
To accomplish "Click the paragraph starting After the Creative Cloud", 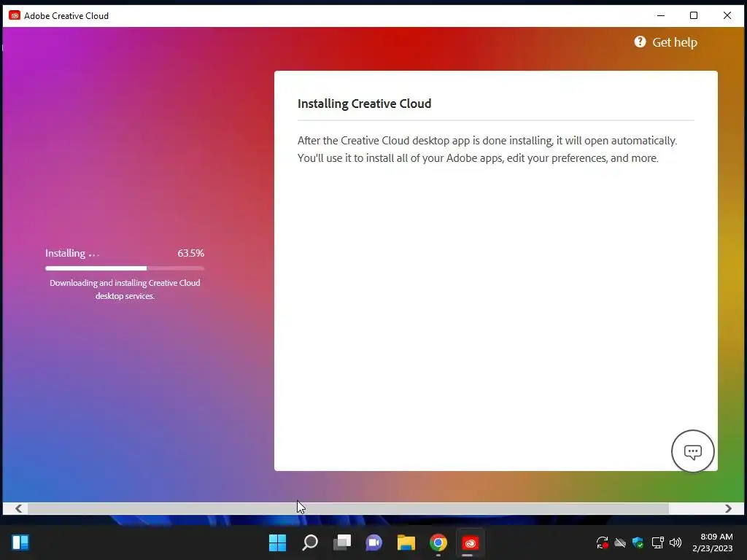I will point(487,149).
